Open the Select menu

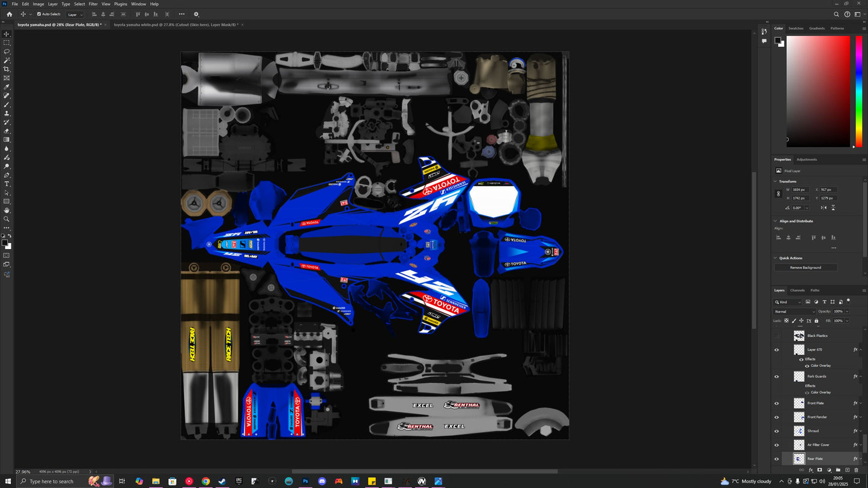[x=79, y=4]
